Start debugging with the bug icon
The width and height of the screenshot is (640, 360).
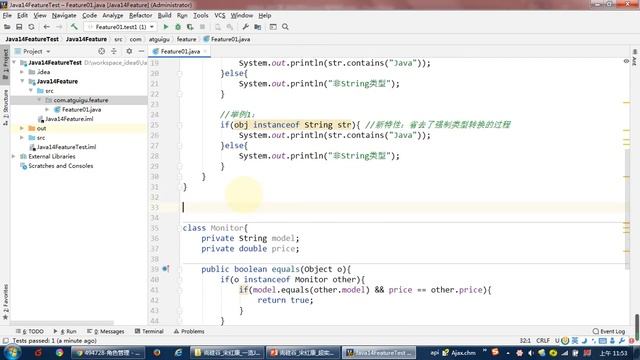pyautogui.click(x=178, y=27)
